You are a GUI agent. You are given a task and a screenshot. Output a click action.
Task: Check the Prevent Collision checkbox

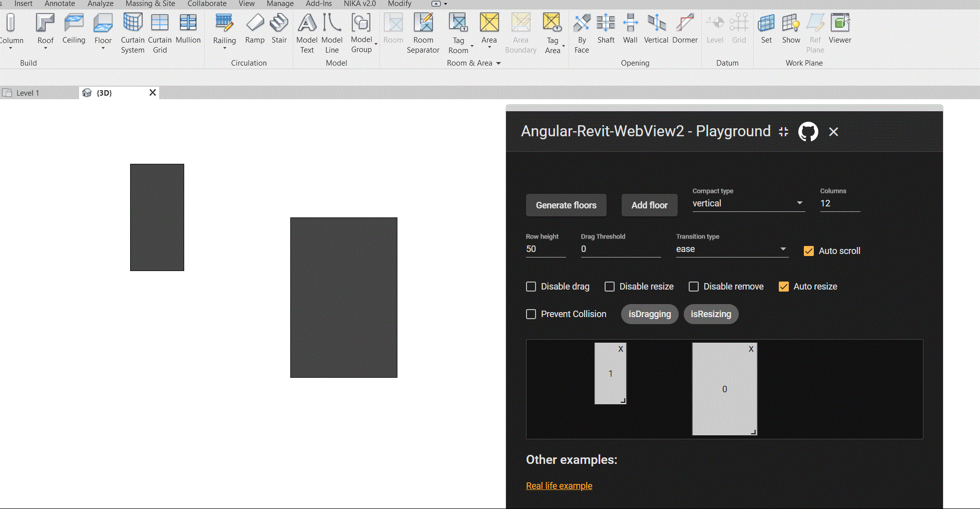click(x=531, y=314)
